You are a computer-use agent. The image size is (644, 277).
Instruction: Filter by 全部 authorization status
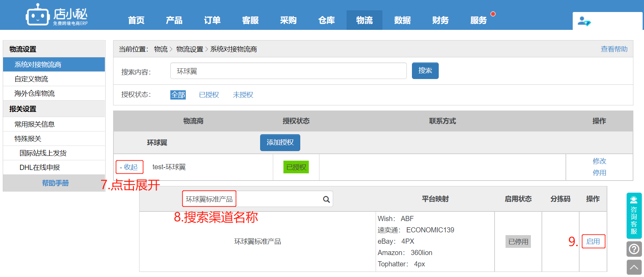pyautogui.click(x=178, y=95)
